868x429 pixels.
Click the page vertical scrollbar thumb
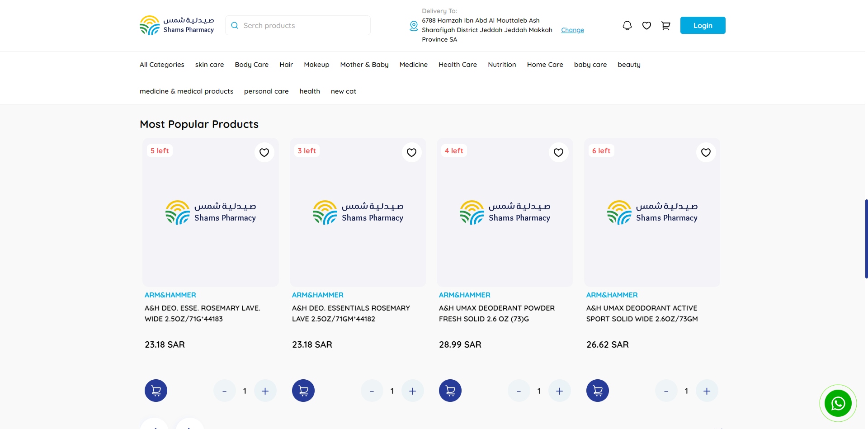pos(866,239)
